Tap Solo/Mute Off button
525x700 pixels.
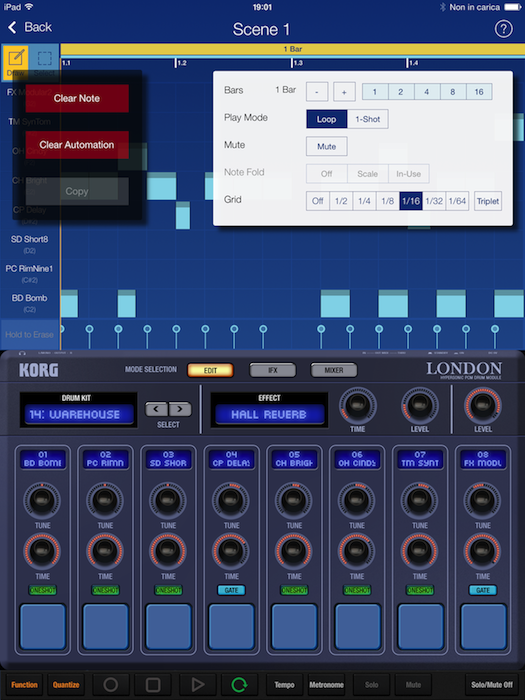(x=492, y=685)
